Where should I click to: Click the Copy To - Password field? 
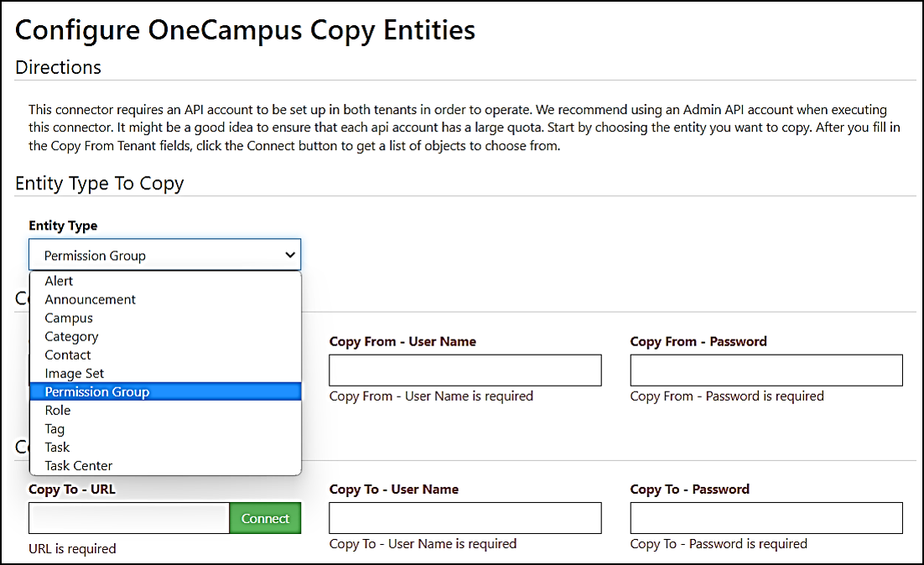[766, 518]
